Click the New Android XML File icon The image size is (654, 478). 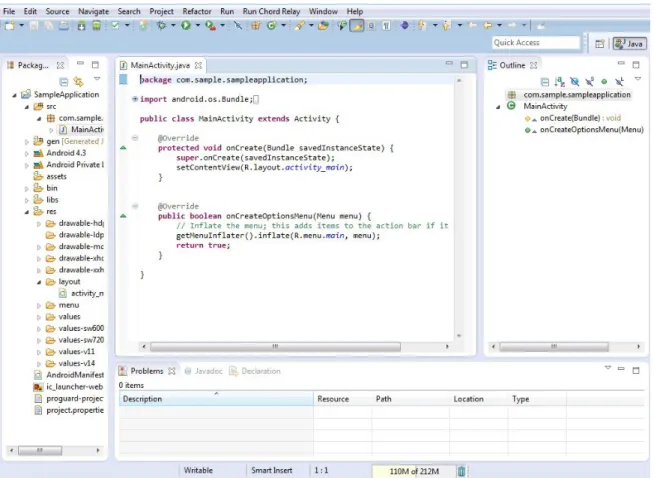[x=143, y=26]
